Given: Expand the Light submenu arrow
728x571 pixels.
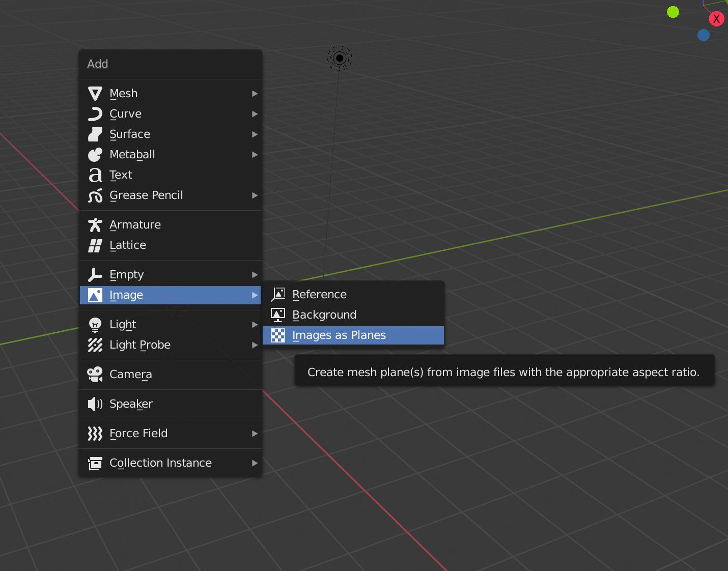Looking at the screenshot, I should pyautogui.click(x=255, y=324).
